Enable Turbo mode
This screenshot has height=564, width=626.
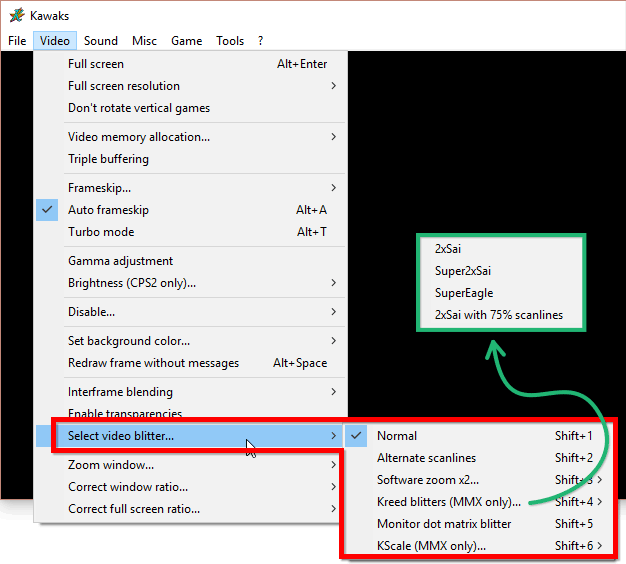[x=101, y=232]
